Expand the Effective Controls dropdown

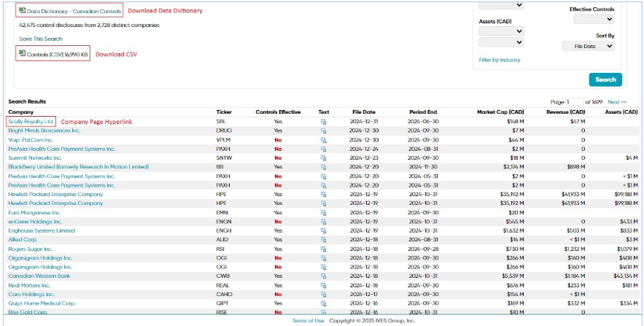tap(594, 19)
